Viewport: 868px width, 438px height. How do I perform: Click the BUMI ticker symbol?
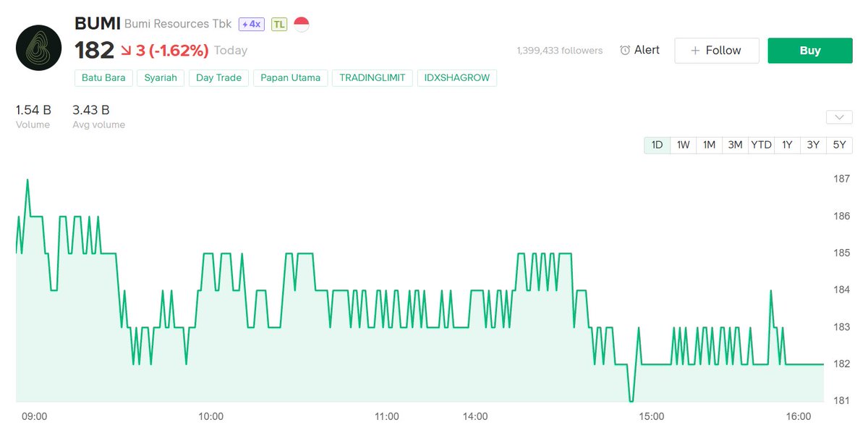tap(98, 23)
